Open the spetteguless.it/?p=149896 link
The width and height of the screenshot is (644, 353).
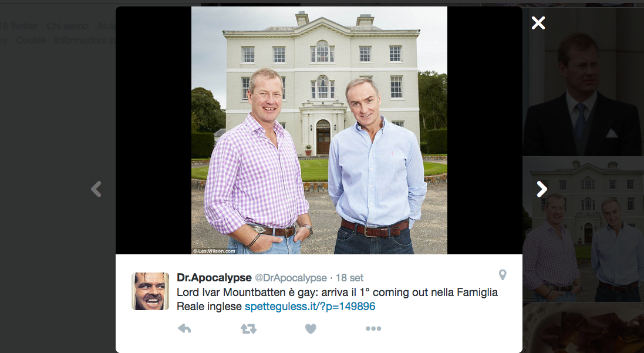click(310, 307)
